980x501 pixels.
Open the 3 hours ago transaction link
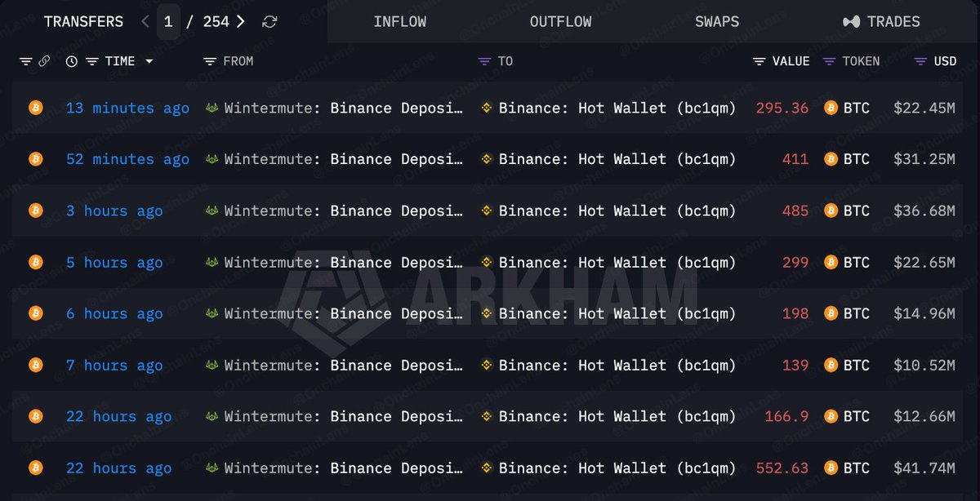coord(114,211)
